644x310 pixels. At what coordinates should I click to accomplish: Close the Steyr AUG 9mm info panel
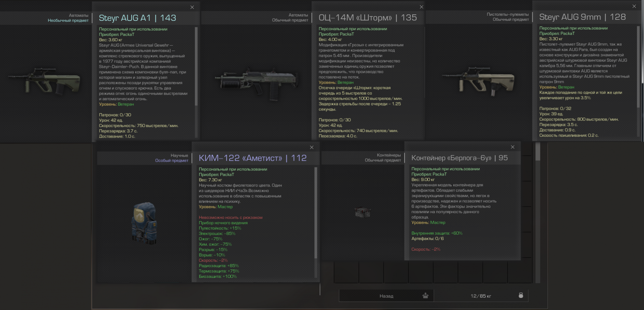pos(634,6)
